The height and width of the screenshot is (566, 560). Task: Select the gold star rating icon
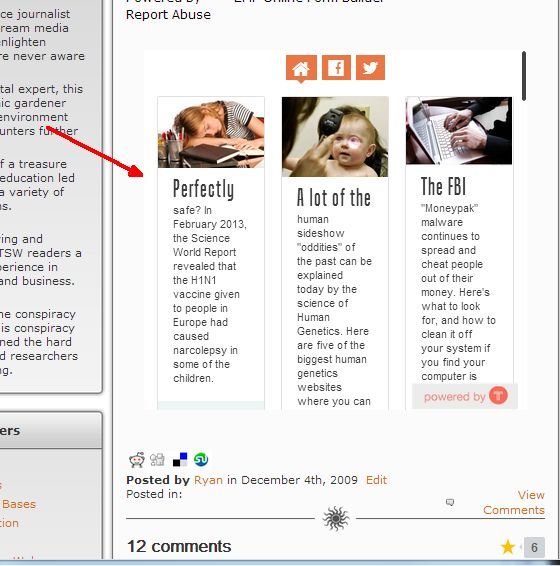(508, 547)
